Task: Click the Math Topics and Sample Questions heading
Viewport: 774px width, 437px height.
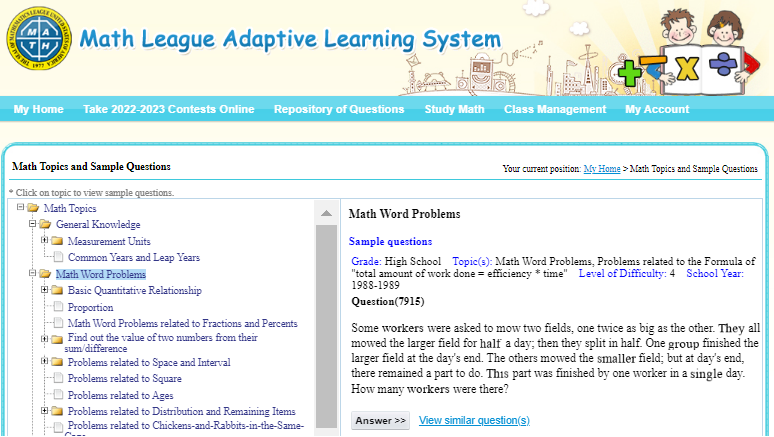Action: point(91,166)
